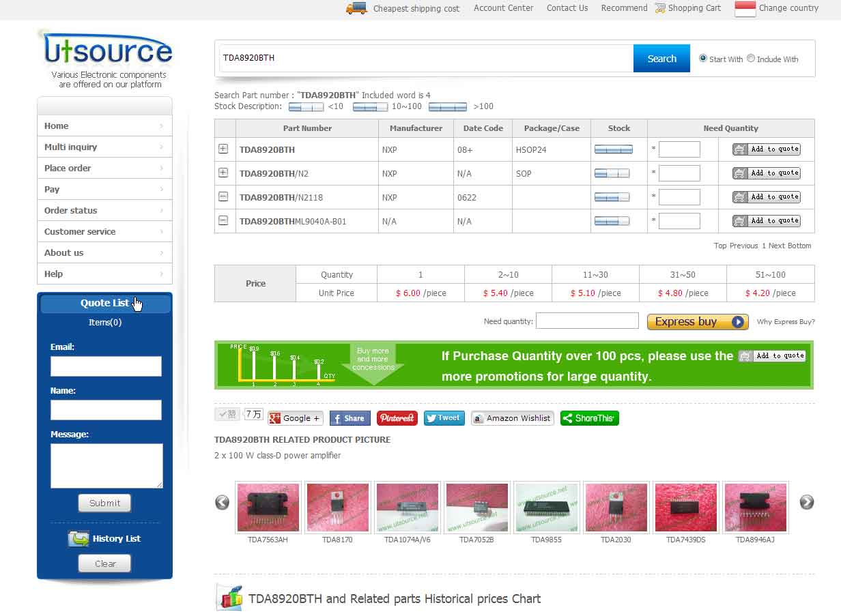Open the Pay menu item
The height and width of the screenshot is (616, 841).
(x=104, y=189)
